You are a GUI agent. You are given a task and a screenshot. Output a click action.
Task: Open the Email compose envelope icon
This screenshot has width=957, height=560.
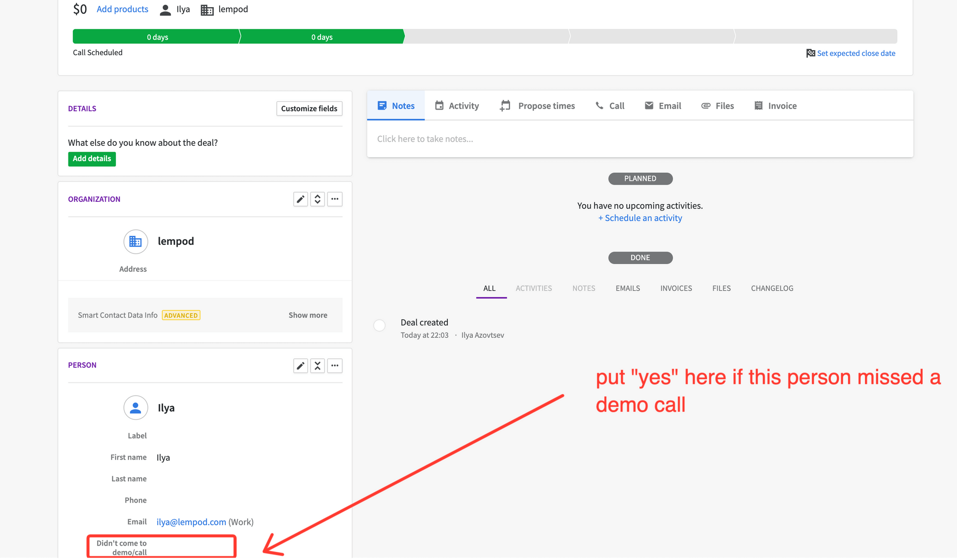click(663, 105)
